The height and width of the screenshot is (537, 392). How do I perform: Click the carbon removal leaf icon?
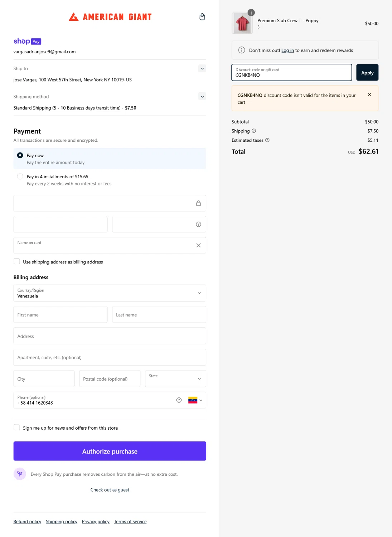(x=20, y=474)
